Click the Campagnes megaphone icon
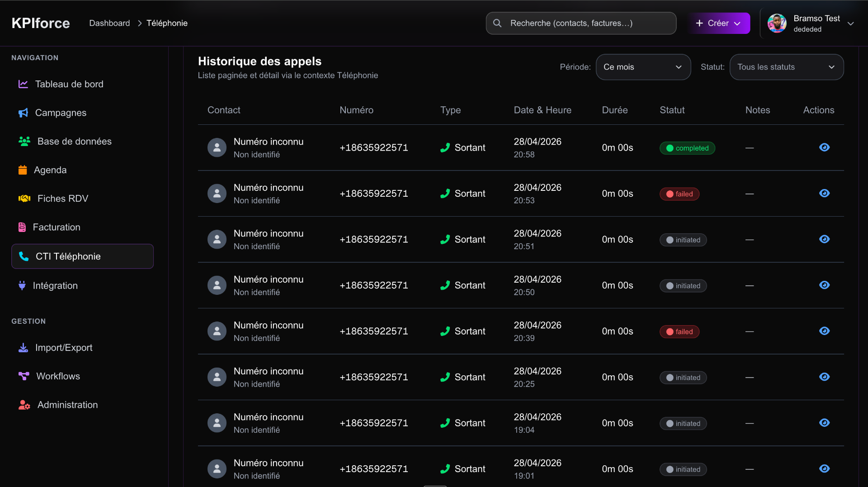Screen dimensions: 868x487 click(x=23, y=113)
